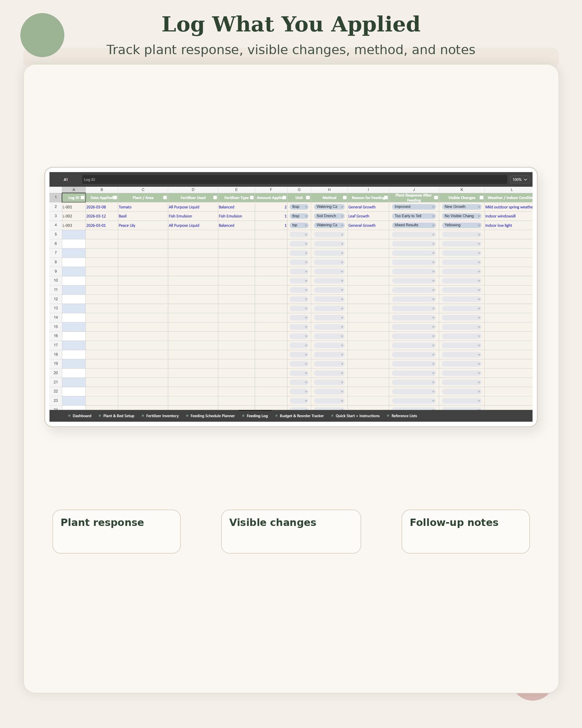
Task: Open the Fertilizer Used column filter button
Action: coord(215,197)
